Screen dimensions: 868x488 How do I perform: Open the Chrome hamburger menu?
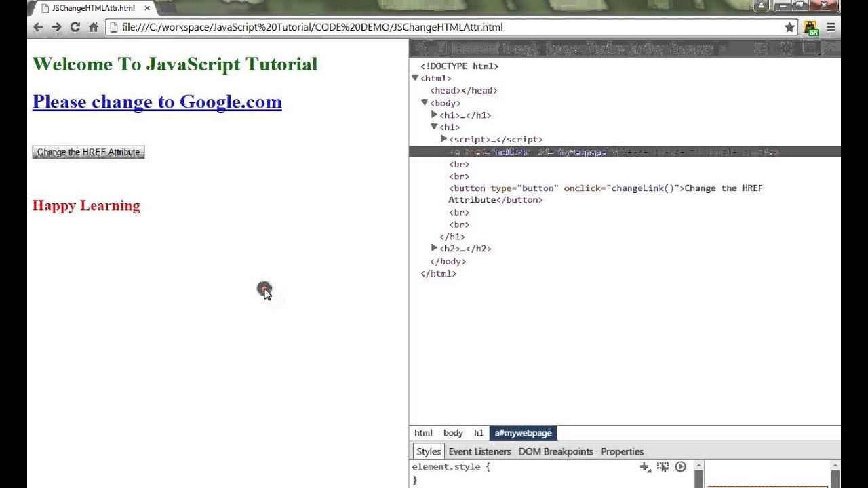tap(831, 27)
